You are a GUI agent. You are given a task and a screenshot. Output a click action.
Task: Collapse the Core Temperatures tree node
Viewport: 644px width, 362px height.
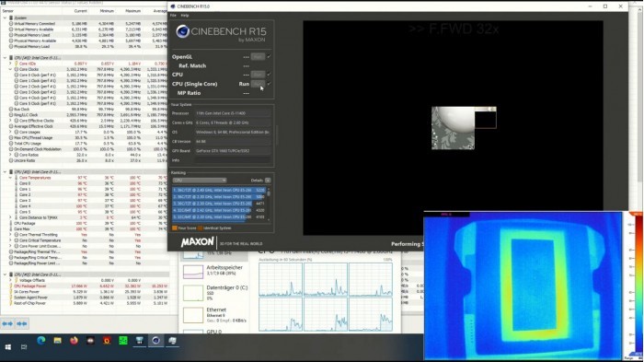click(x=10, y=178)
